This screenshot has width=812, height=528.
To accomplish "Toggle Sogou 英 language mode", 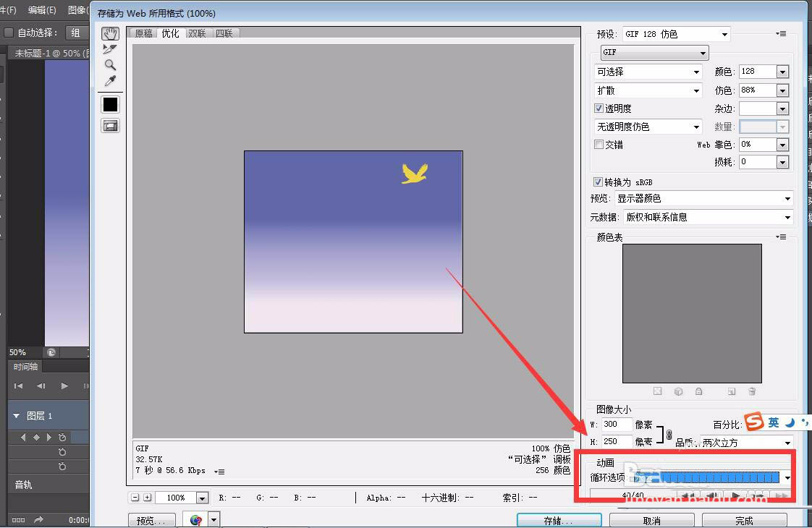I will 773,422.
